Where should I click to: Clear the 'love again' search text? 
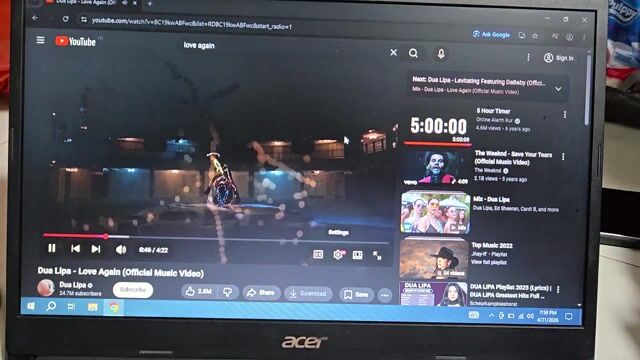coord(393,52)
